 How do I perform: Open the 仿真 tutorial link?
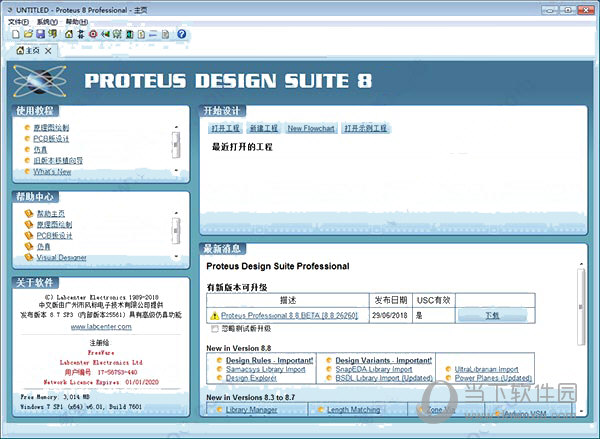41,150
